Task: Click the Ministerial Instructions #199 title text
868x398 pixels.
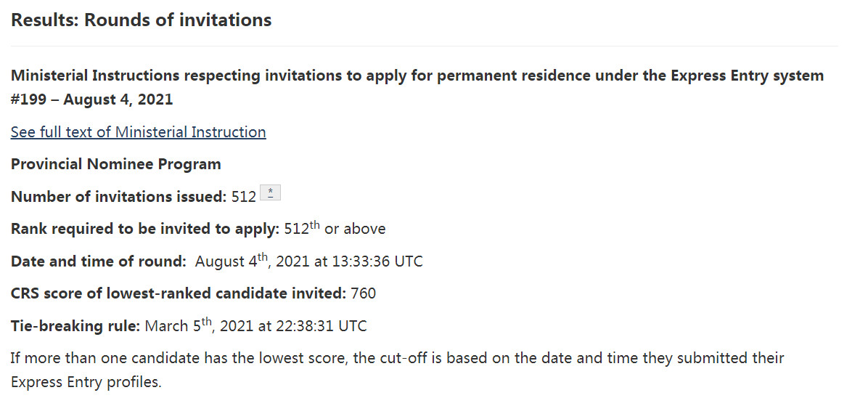Action: [x=417, y=76]
